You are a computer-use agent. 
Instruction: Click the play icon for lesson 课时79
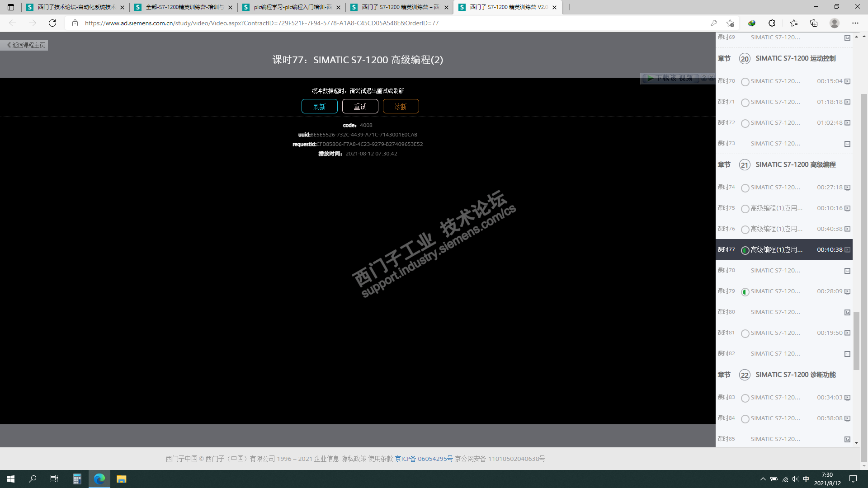point(848,291)
